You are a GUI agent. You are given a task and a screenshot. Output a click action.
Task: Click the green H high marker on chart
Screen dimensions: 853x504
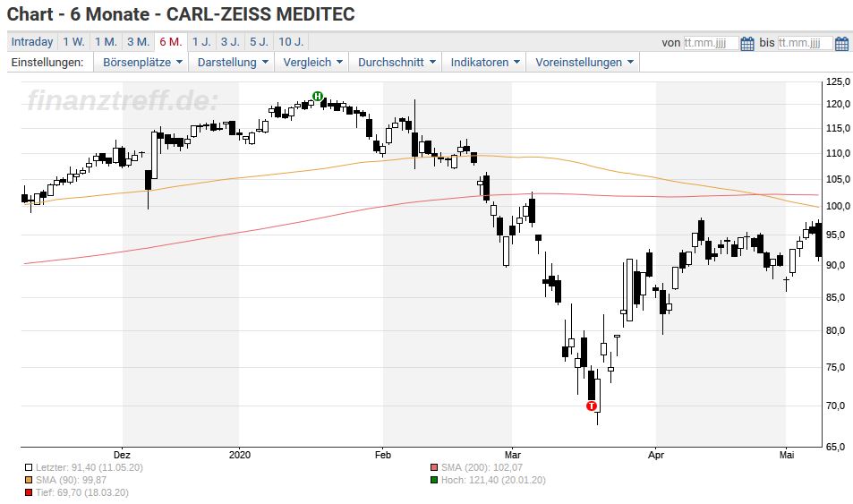coord(318,97)
